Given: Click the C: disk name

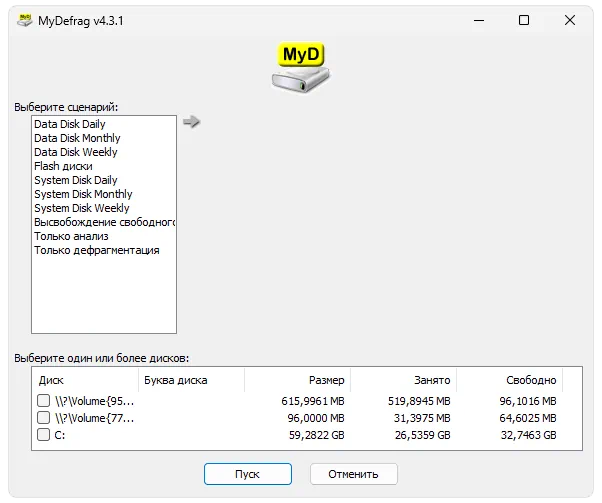Looking at the screenshot, I should [60, 435].
